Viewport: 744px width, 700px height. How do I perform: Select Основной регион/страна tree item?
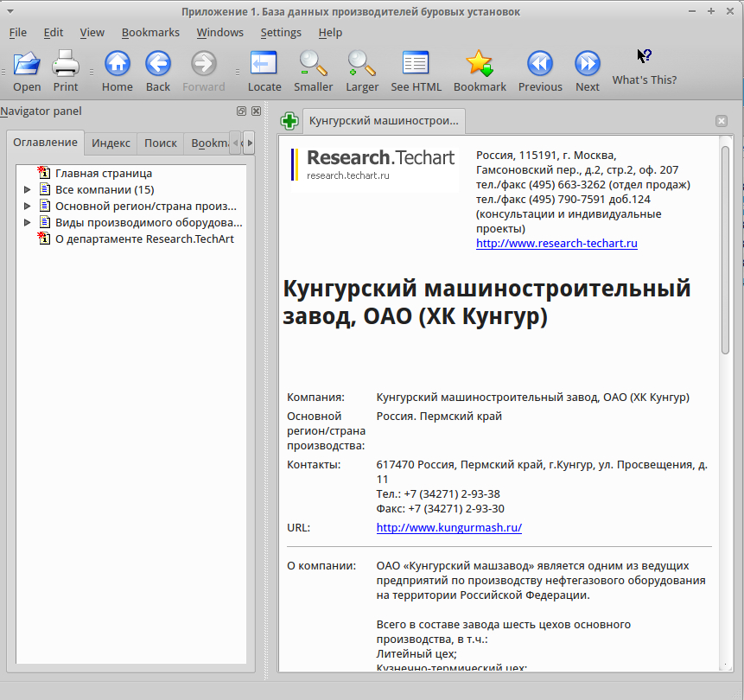pos(146,206)
